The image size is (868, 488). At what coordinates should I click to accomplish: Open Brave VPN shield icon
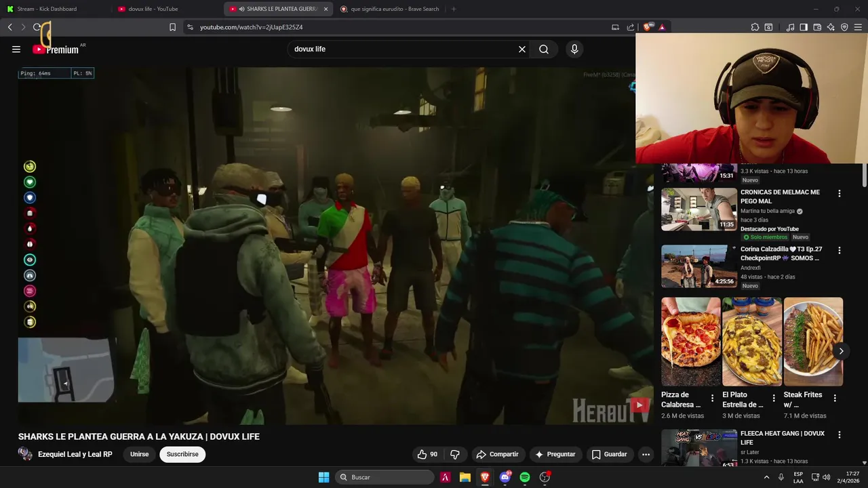pos(844,27)
